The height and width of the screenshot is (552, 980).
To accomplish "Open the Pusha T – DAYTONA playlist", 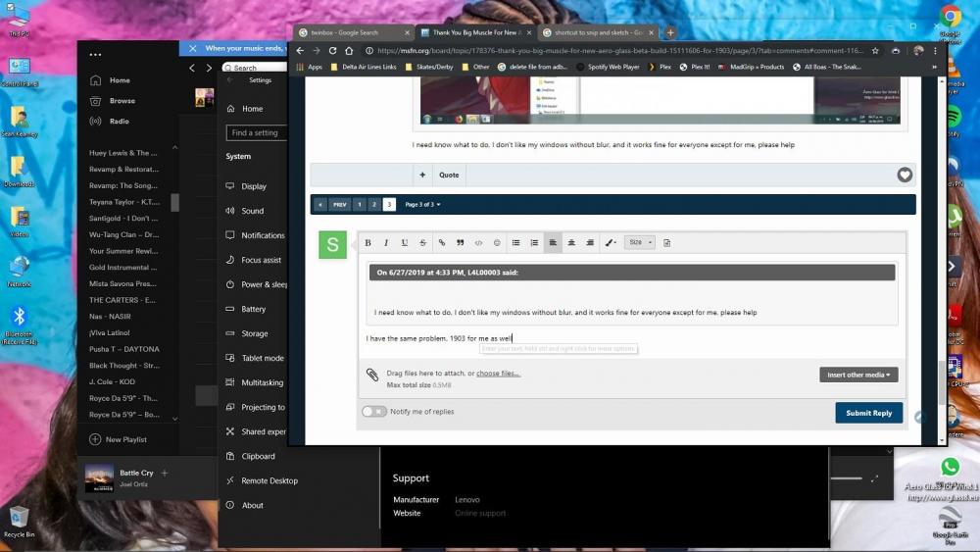I will point(123,349).
